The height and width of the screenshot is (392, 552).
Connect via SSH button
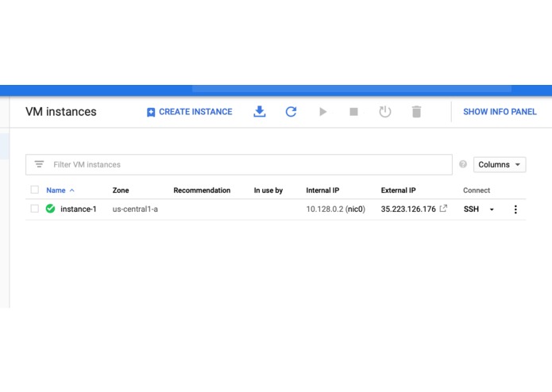click(x=471, y=209)
